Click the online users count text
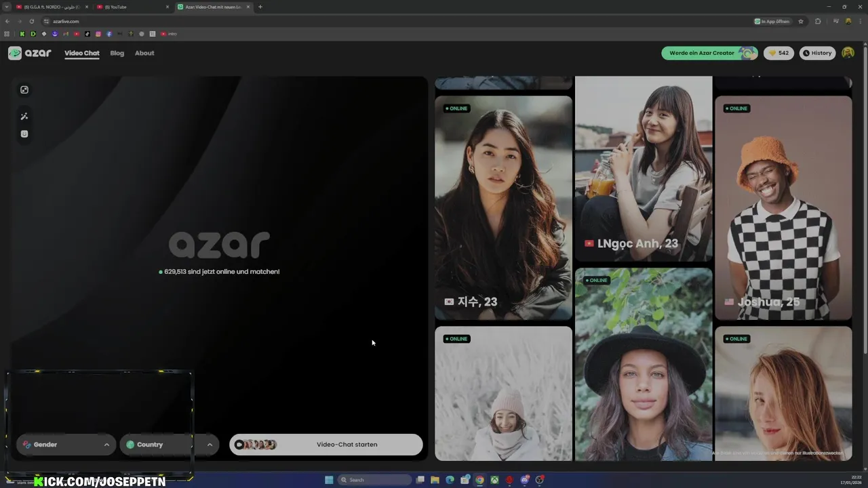 [219, 272]
